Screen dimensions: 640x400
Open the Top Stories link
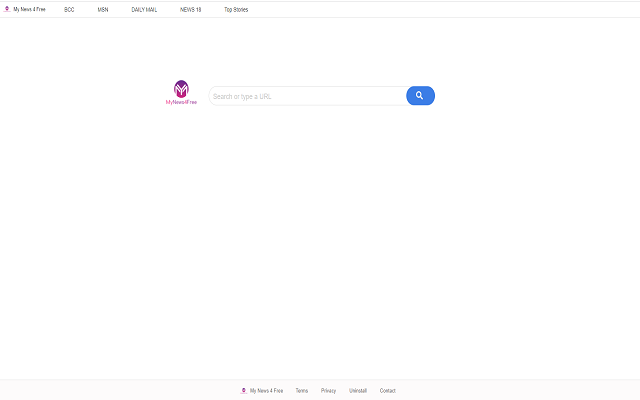coord(236,9)
